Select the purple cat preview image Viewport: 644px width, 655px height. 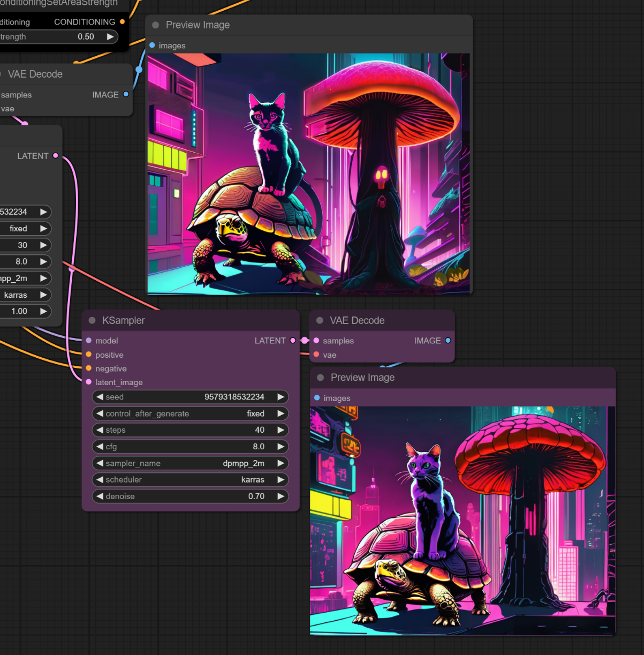(x=462, y=521)
